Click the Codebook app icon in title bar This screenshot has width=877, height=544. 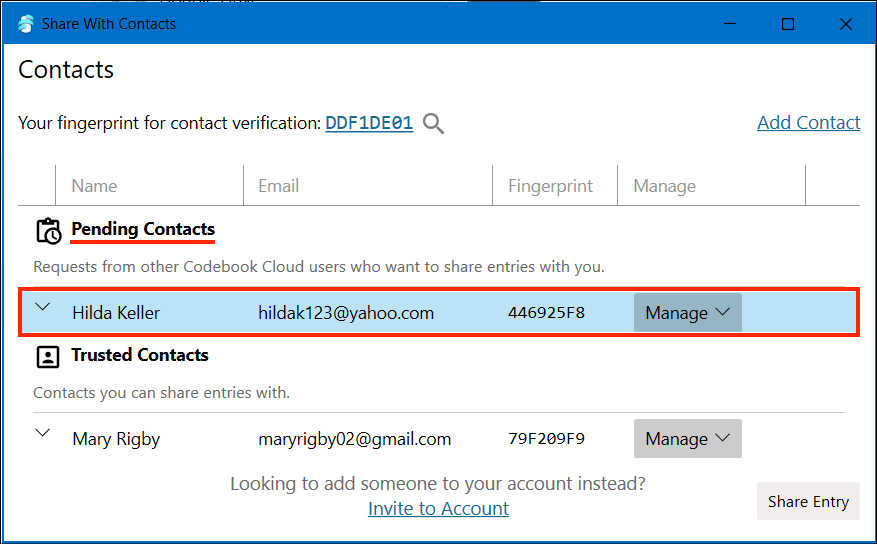(26, 24)
